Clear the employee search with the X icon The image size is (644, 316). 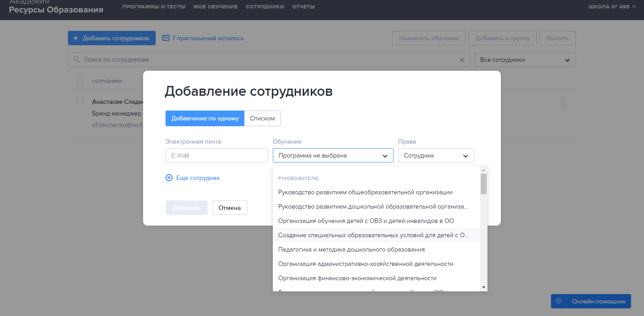(462, 60)
